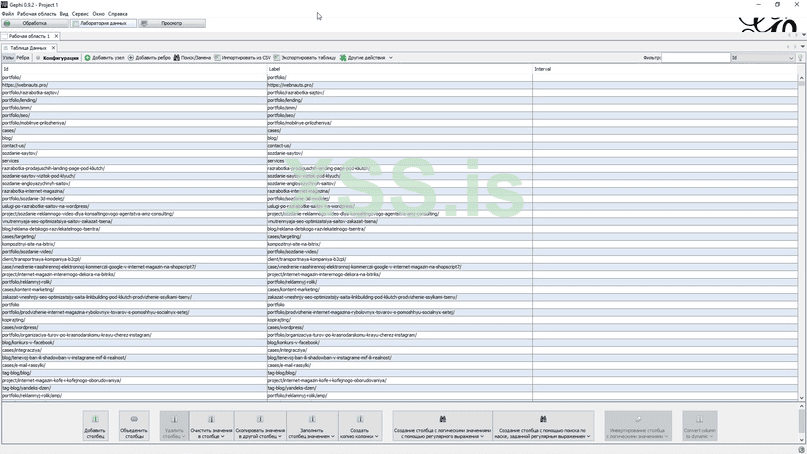The width and height of the screenshot is (807, 454).
Task: Toggle the Data Laboratory (Лаборатория данных) mode
Action: (x=101, y=22)
